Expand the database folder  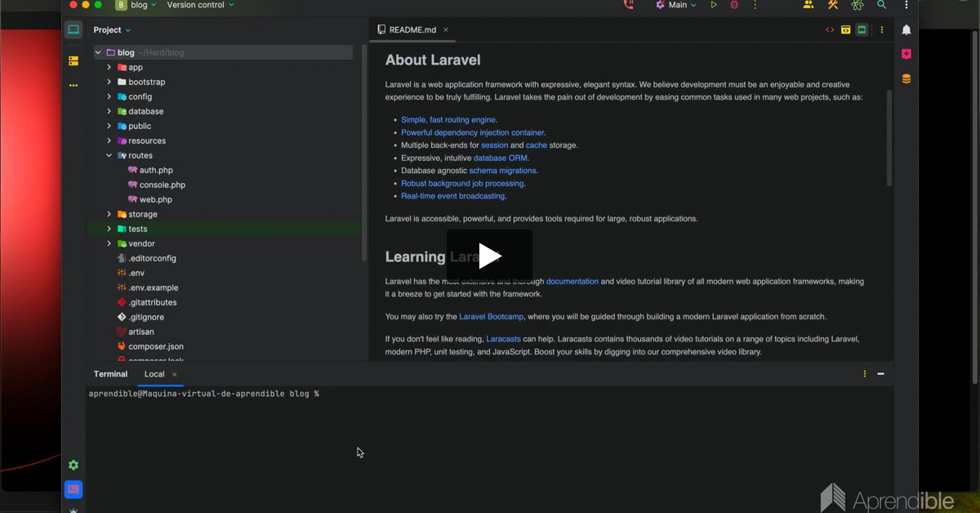tap(109, 111)
